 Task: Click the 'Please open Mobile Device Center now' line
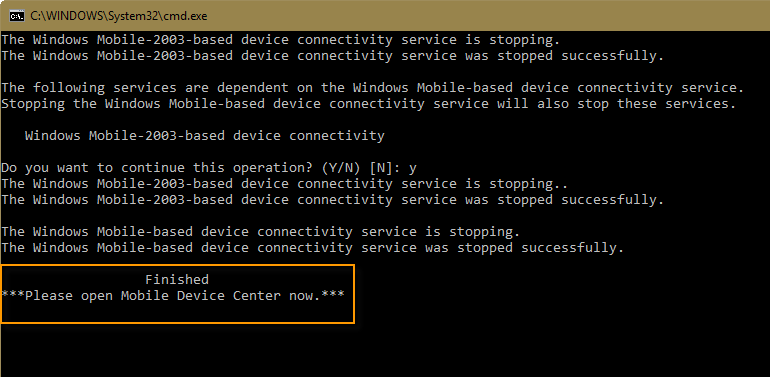pyautogui.click(x=173, y=296)
